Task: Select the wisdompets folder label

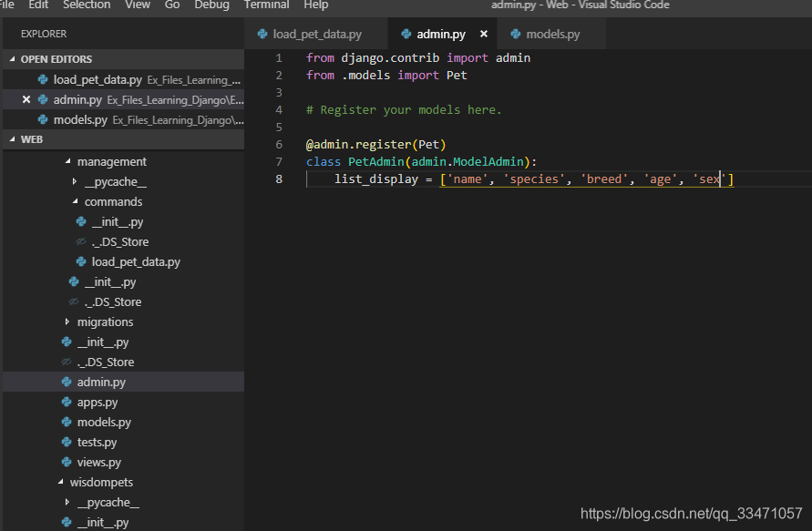Action: pos(101,482)
